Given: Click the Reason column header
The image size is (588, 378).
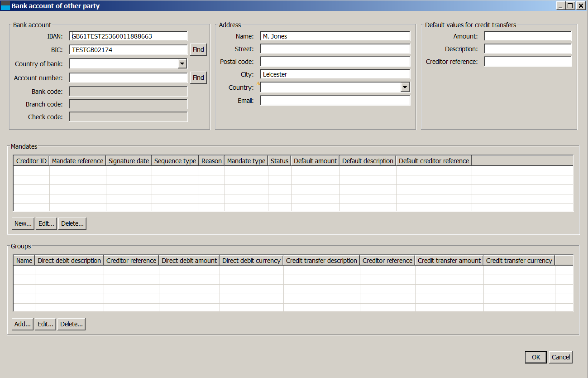Looking at the screenshot, I should 212,161.
